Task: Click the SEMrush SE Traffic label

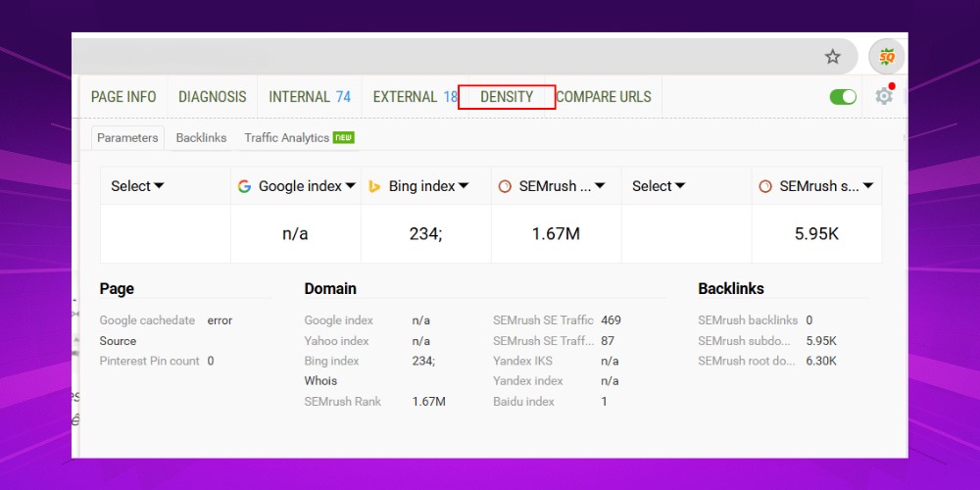Action: pos(543,320)
